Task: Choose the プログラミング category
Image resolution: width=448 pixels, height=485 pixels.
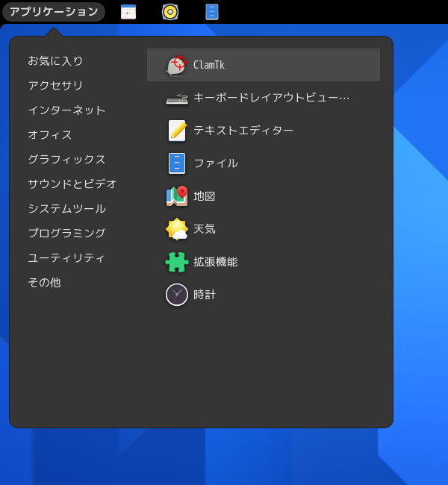Action: point(67,234)
